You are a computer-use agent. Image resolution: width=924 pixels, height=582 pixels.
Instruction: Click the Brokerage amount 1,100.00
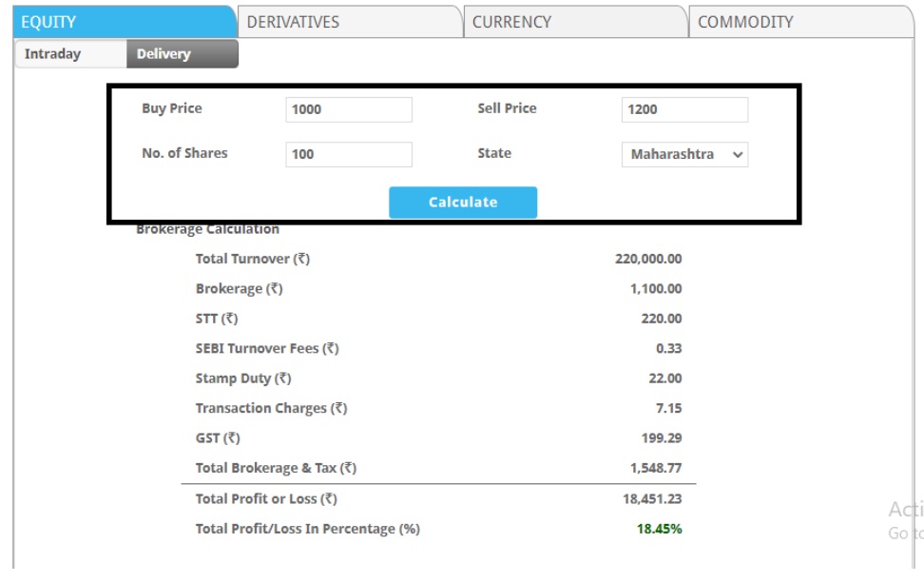point(655,289)
